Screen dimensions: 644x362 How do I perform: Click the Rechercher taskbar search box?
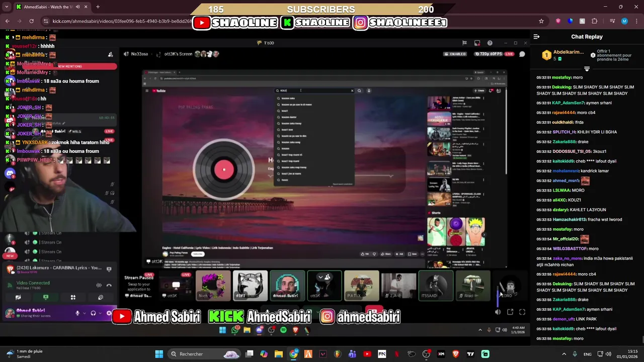coord(204,354)
